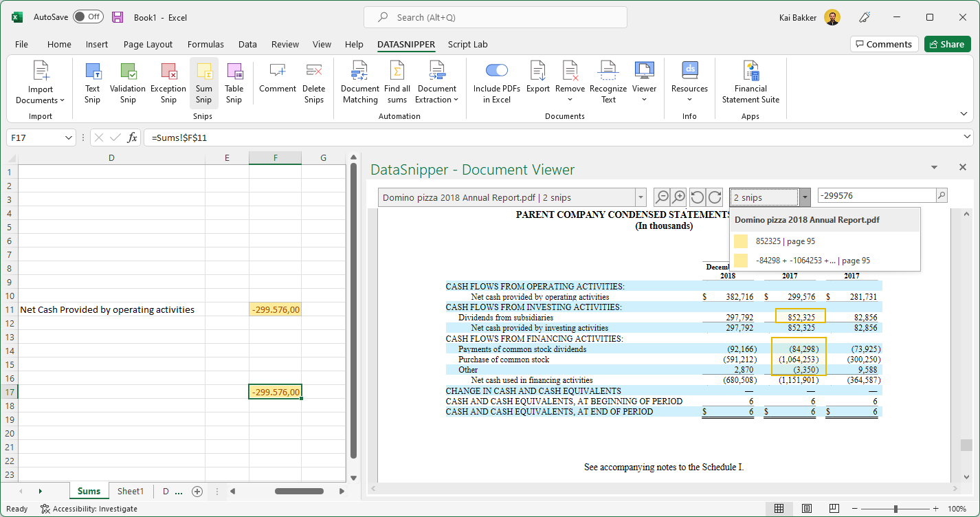The height and width of the screenshot is (517, 980).
Task: Open Document Viewer pane options arrow
Action: [x=934, y=167]
